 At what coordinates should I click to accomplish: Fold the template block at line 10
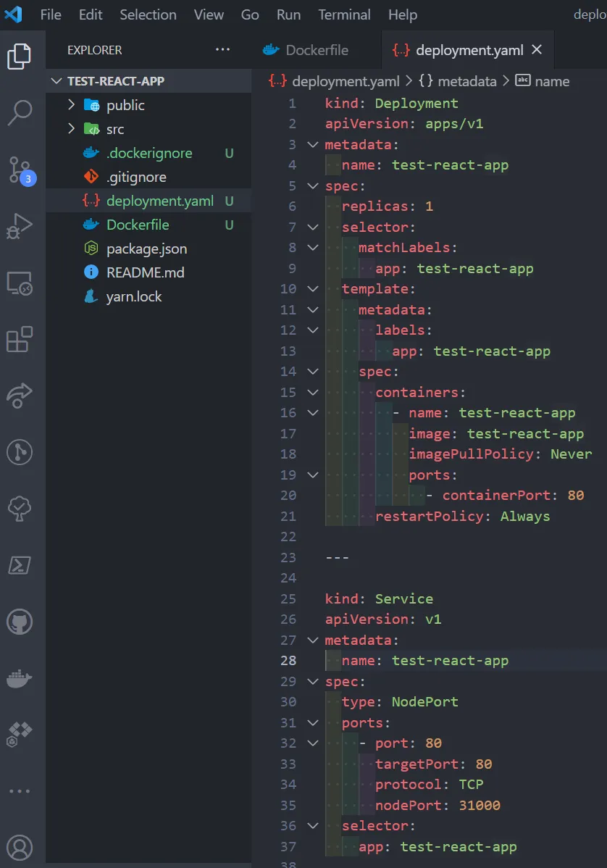coord(313,289)
